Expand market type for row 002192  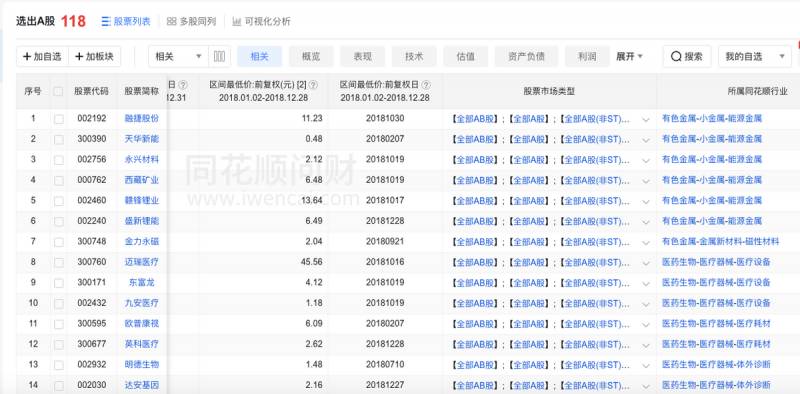(645, 119)
